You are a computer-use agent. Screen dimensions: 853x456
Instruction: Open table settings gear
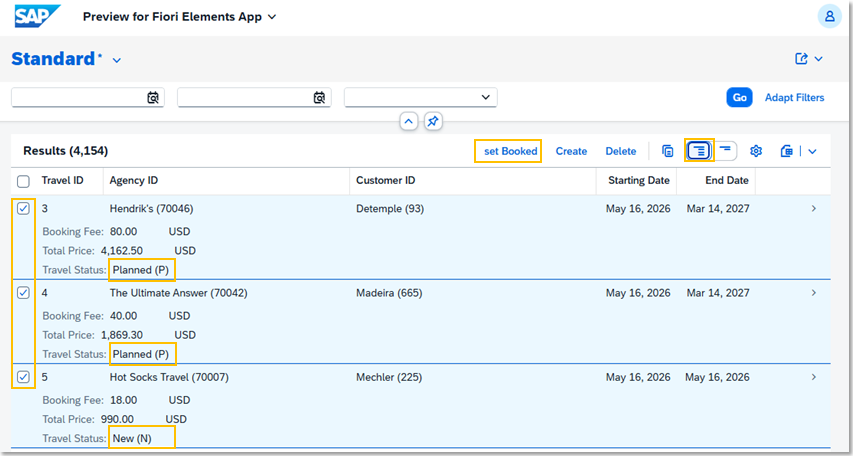[756, 151]
